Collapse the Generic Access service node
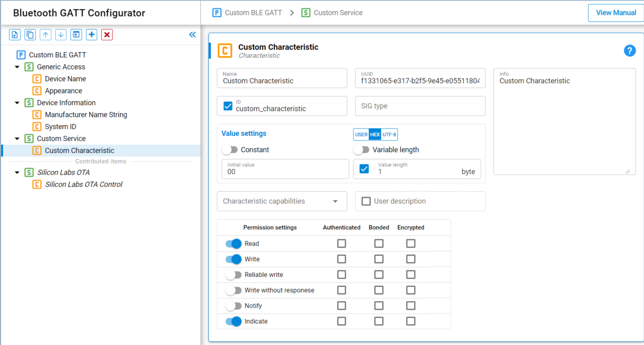Screen dimensions: 644x345 [17, 67]
